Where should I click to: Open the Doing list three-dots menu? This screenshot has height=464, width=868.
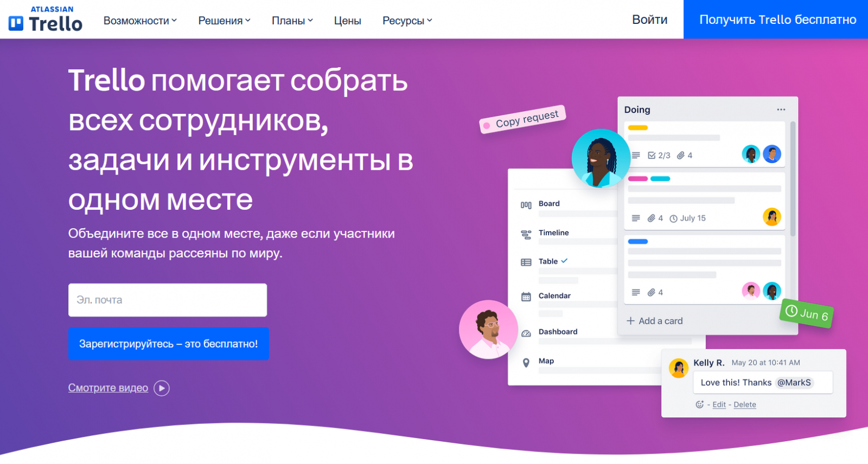tap(781, 109)
